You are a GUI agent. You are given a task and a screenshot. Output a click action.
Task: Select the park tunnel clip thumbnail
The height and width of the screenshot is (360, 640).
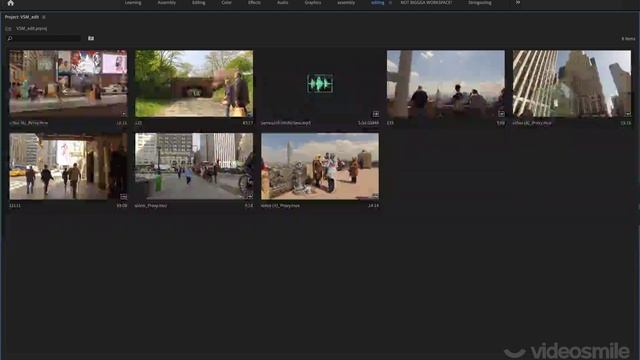pos(194,84)
